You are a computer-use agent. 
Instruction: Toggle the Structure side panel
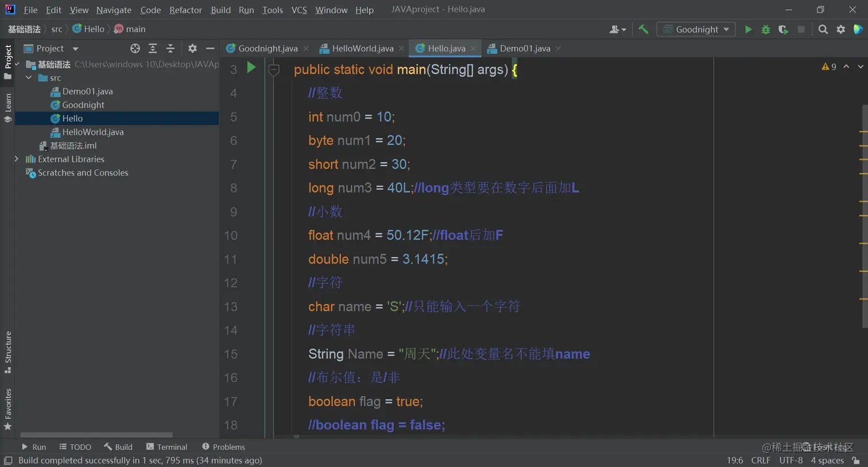click(8, 351)
